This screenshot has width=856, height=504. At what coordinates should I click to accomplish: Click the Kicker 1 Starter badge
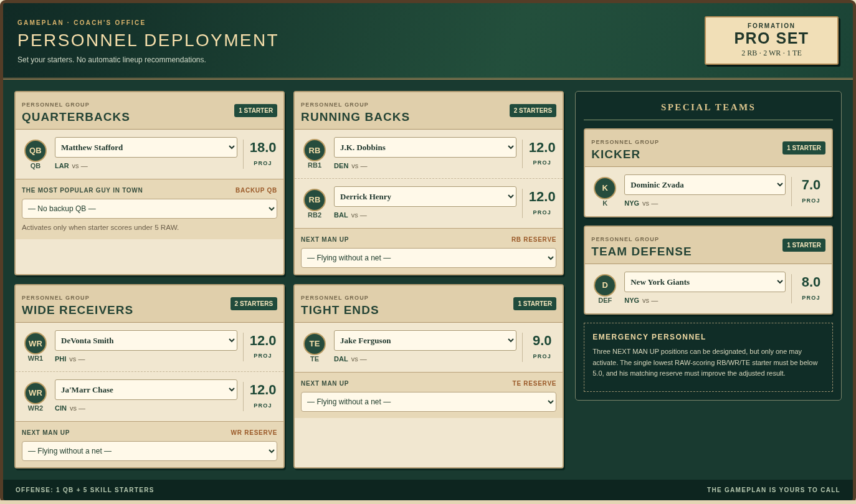click(x=804, y=148)
